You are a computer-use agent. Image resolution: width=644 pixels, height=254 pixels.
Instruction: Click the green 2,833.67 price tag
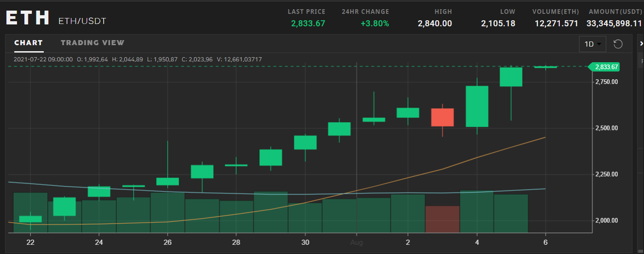click(x=606, y=67)
